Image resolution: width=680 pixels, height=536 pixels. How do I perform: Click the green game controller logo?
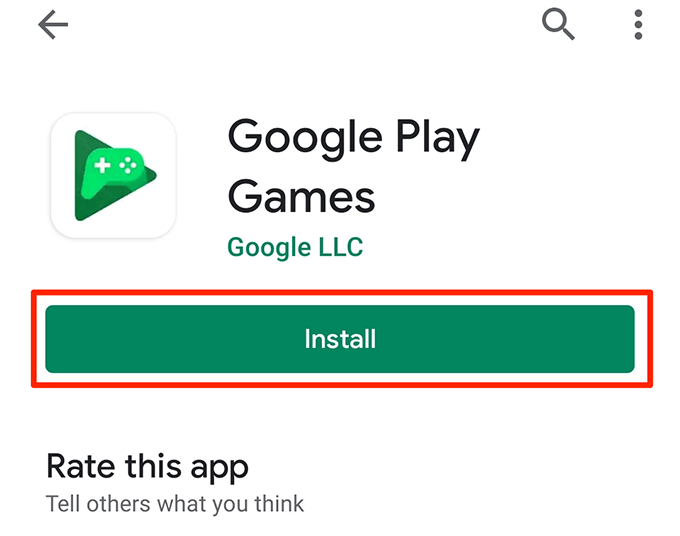pyautogui.click(x=115, y=175)
